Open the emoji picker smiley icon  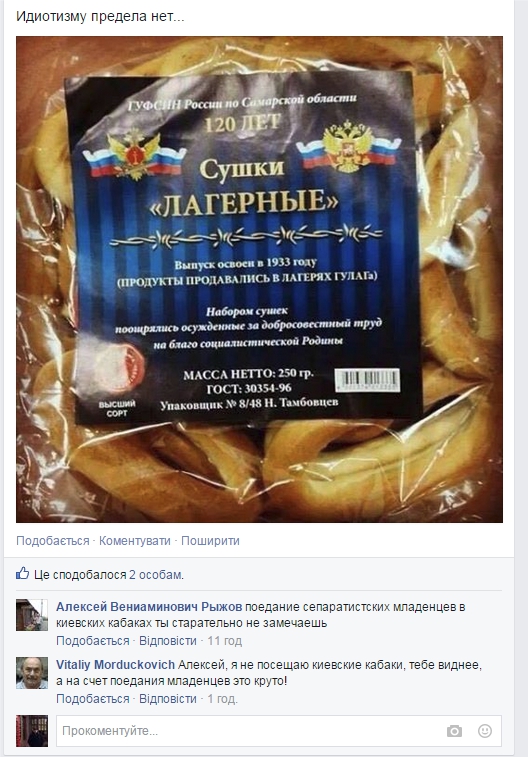(485, 731)
